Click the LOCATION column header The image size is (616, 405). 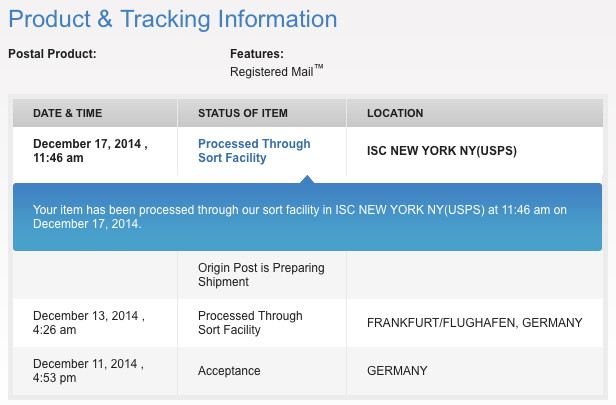pyautogui.click(x=395, y=113)
